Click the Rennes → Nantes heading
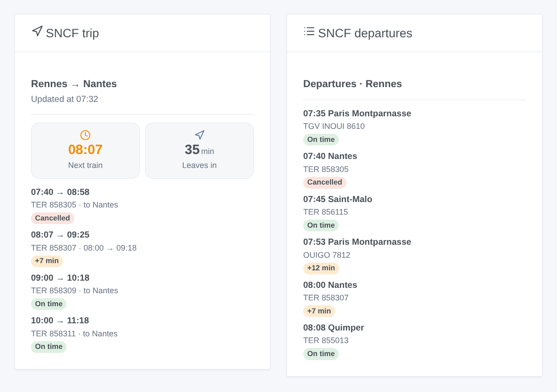 pyautogui.click(x=74, y=84)
